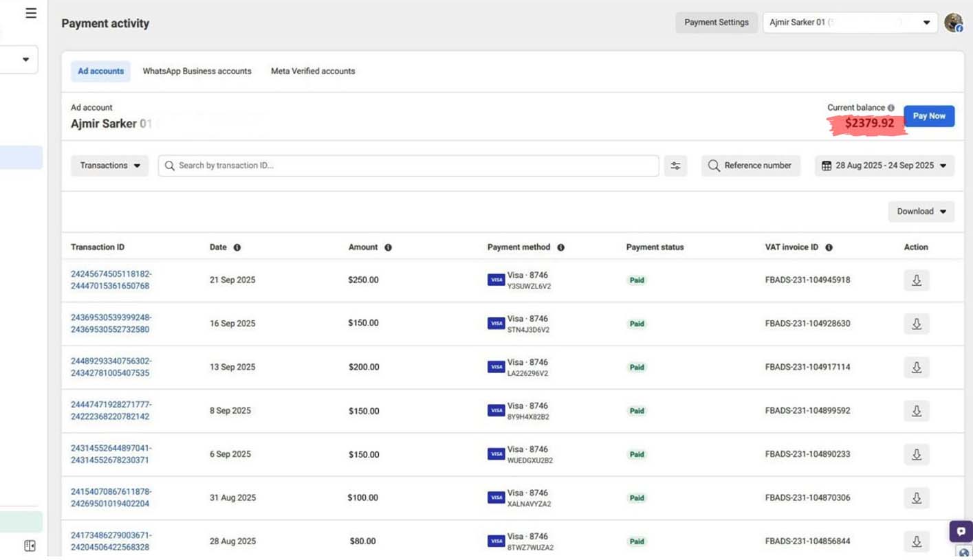
Task: Expand the Download dropdown menu
Action: point(921,212)
